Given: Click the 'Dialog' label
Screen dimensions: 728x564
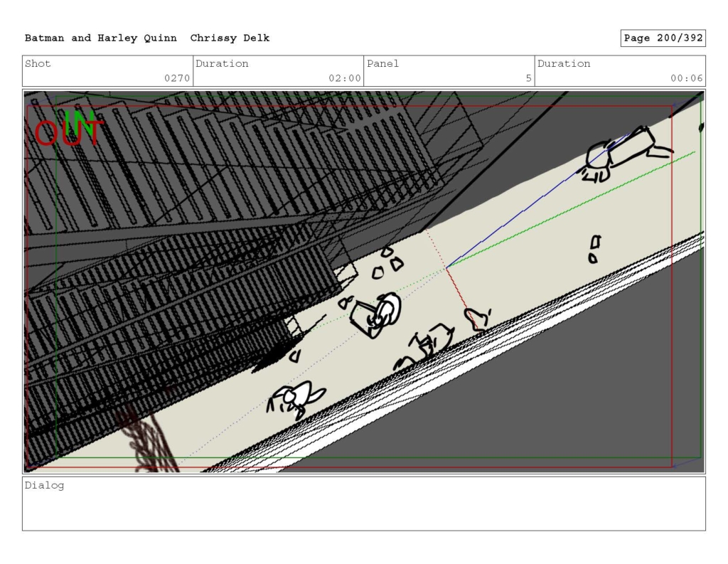Looking at the screenshot, I should click(44, 486).
